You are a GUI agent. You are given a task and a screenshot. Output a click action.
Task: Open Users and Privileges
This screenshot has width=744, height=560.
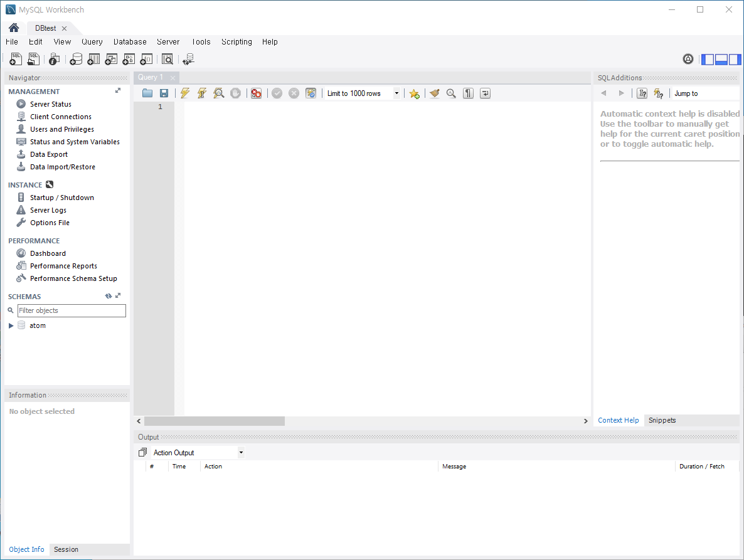coord(62,129)
